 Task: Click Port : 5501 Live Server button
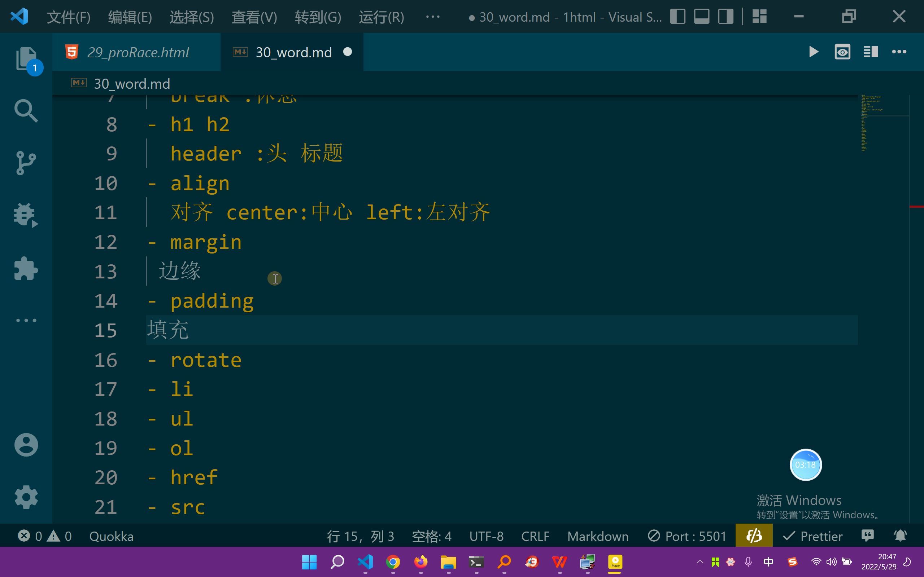(x=687, y=536)
